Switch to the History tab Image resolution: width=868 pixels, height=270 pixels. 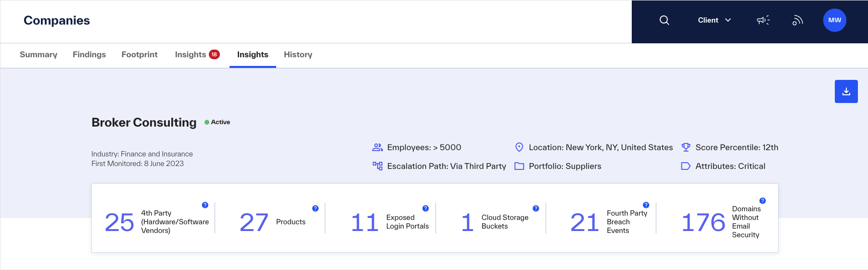tap(298, 55)
